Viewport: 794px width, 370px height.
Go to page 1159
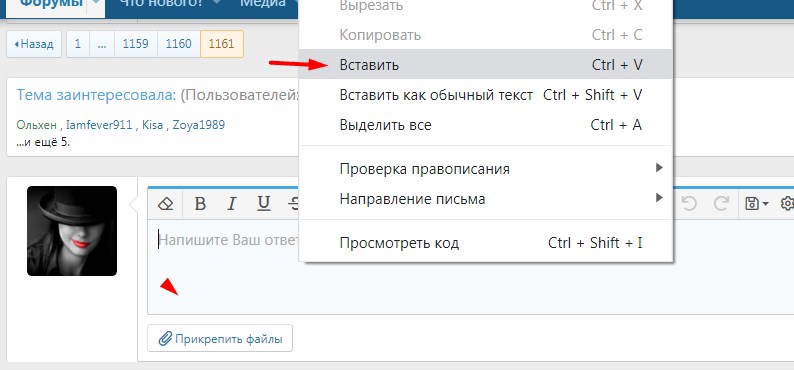pos(136,44)
